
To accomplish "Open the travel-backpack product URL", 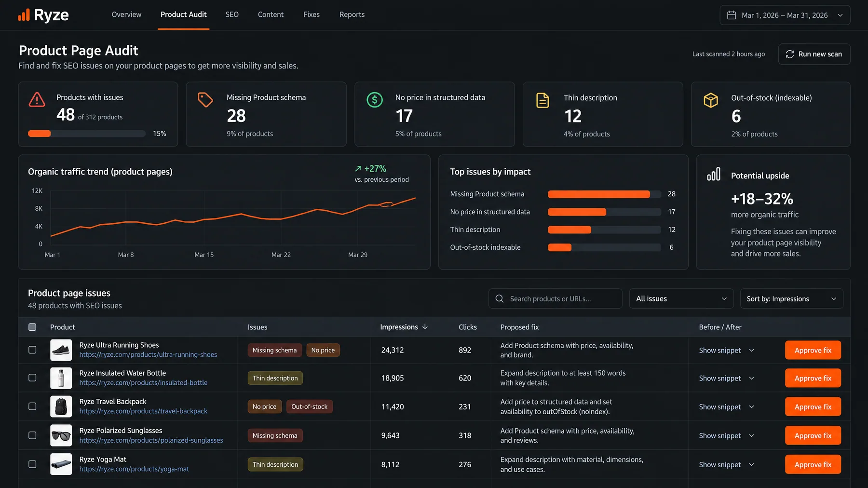I will (143, 411).
